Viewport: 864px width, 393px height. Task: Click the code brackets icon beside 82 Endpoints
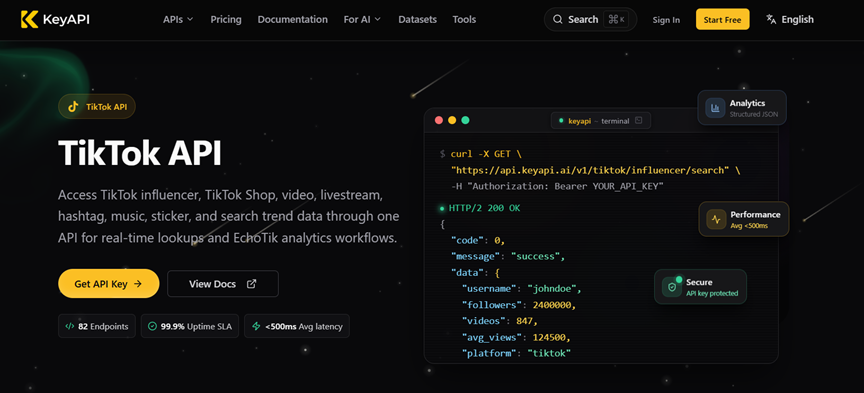click(69, 326)
